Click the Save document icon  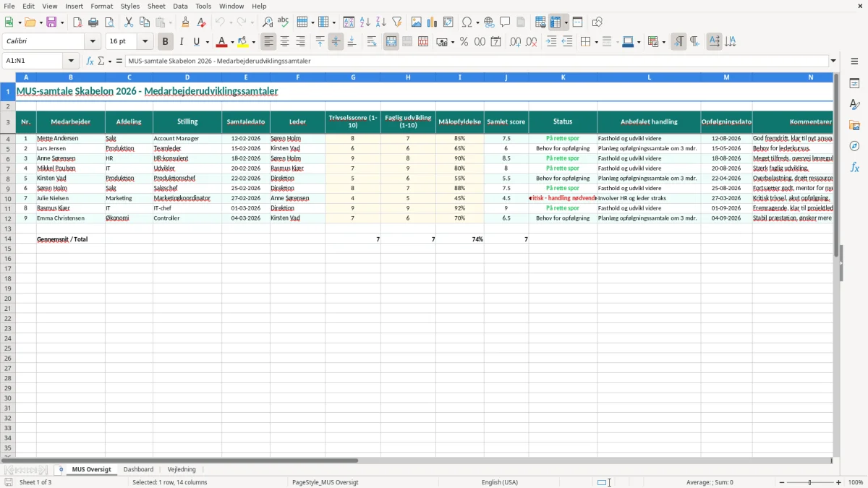[51, 22]
